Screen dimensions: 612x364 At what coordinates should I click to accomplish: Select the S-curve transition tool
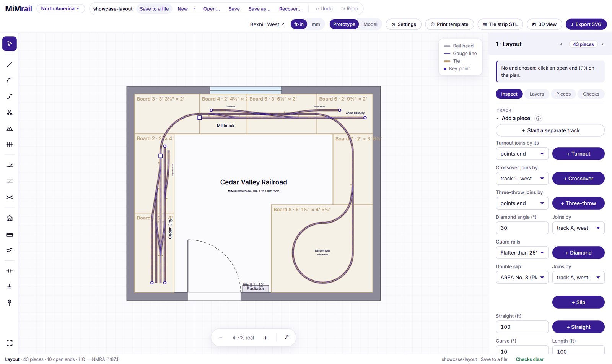[x=10, y=97]
